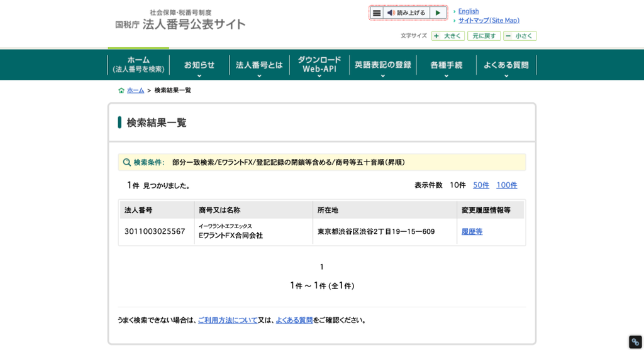
Task: Open the read-aloud hamburger menu icon
Action: coord(376,13)
